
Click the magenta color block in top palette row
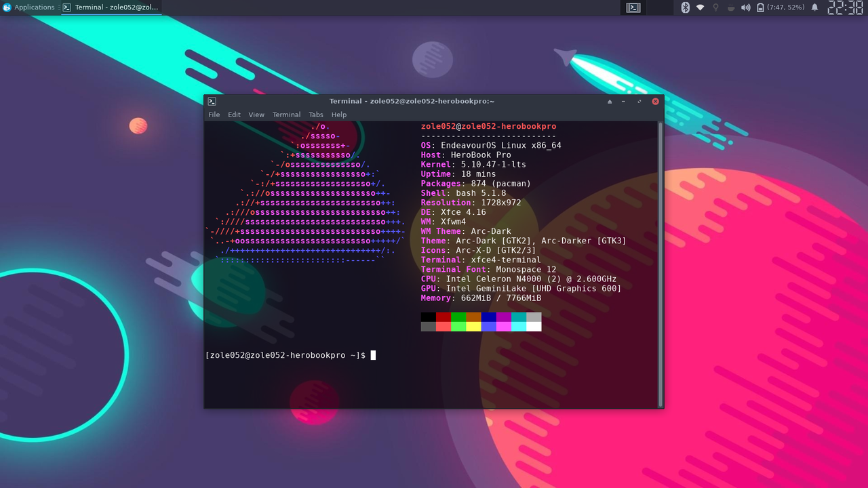504,317
